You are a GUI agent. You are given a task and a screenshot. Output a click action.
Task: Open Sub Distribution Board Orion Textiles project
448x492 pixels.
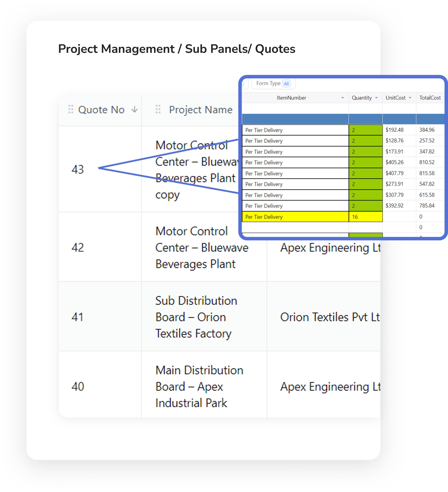[x=196, y=317]
